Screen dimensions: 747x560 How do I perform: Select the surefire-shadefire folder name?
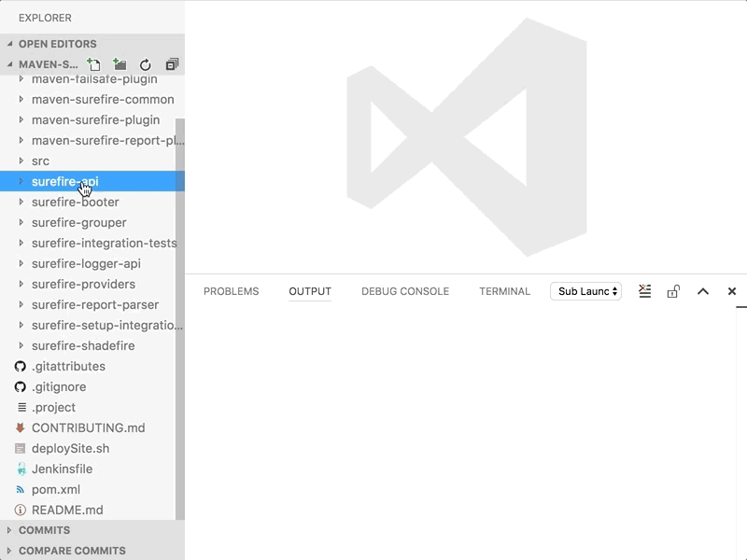coord(83,345)
